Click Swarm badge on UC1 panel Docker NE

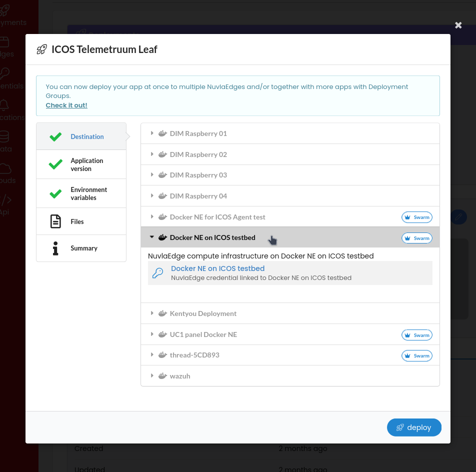coord(417,335)
